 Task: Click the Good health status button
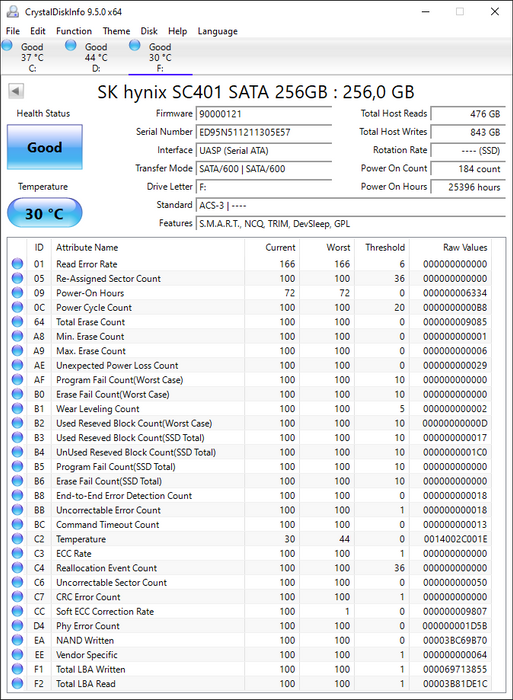coord(45,147)
